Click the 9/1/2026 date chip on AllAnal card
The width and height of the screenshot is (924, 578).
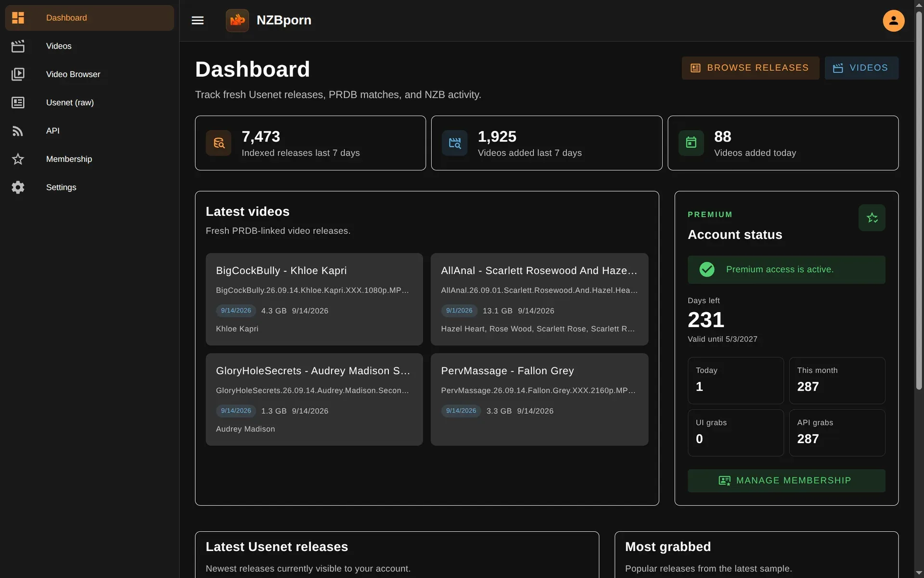[x=459, y=311]
